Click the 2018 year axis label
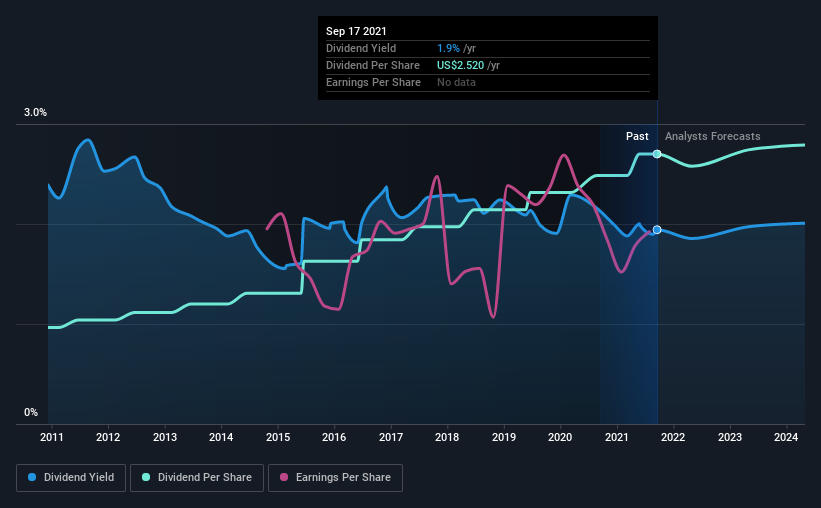This screenshot has height=508, width=821. click(447, 437)
